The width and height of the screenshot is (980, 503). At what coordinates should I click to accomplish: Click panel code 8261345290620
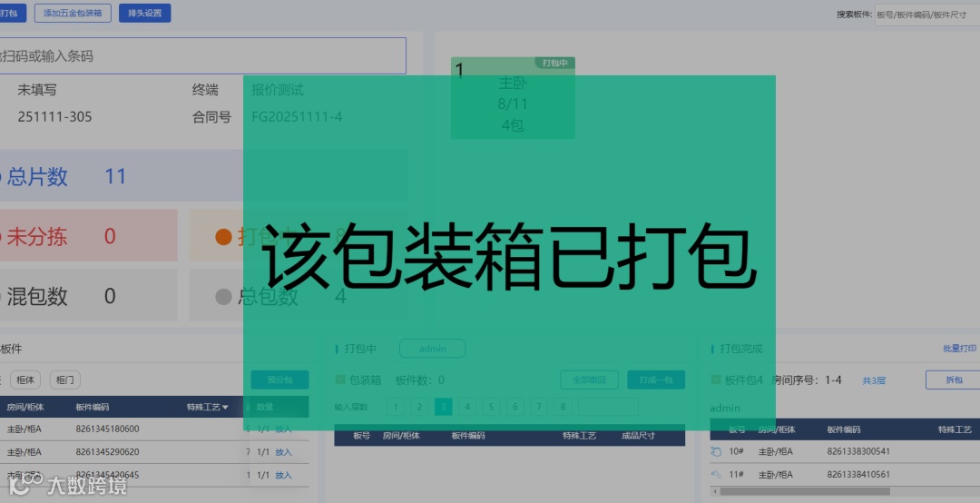point(107,451)
